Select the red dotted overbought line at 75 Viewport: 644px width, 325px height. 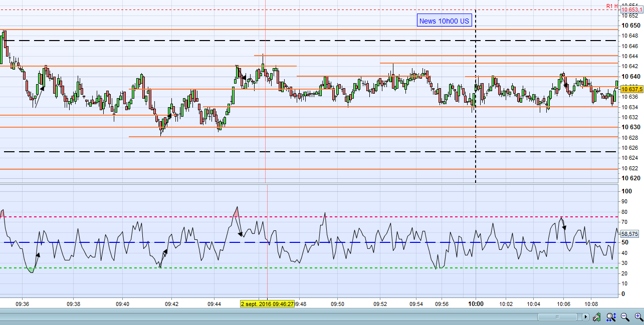308,216
